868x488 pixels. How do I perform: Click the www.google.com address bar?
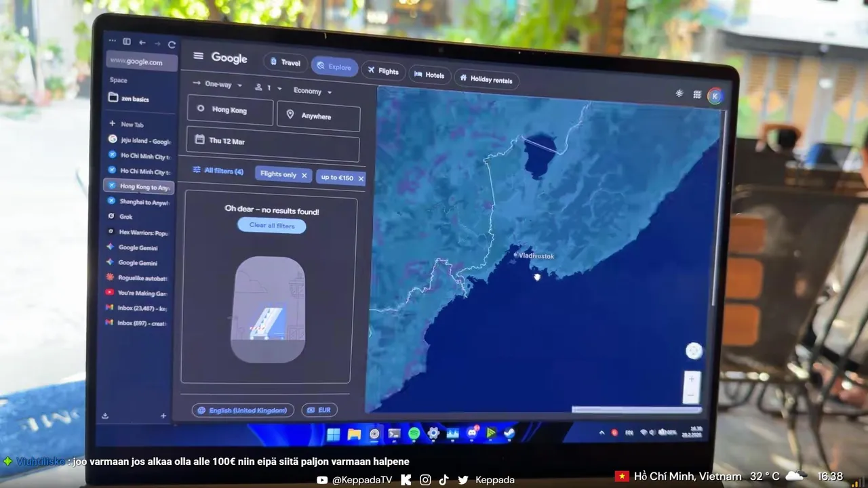click(142, 62)
